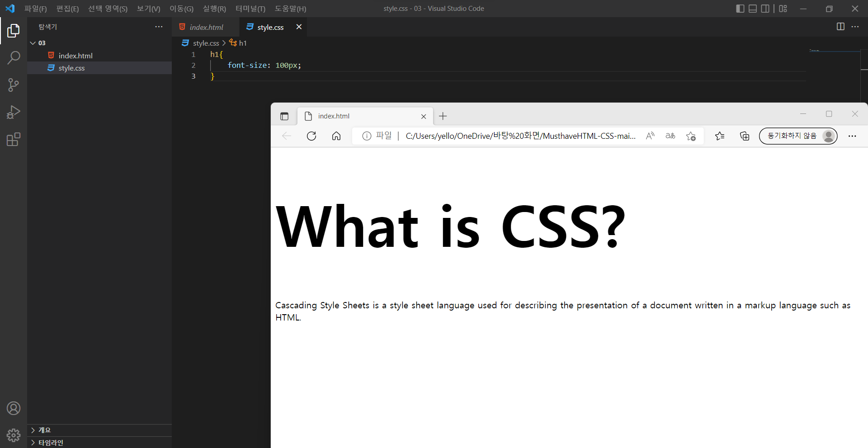Click the h1 breadcrumb item

(243, 43)
